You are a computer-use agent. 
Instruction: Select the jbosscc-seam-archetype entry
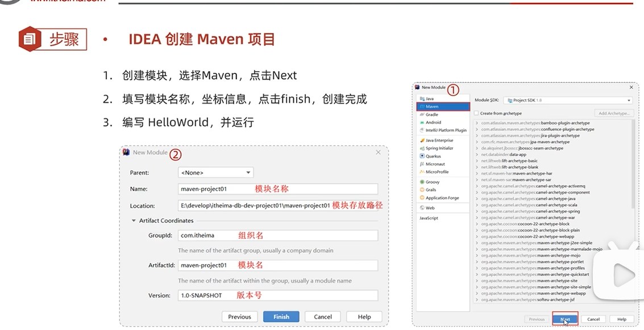point(522,148)
